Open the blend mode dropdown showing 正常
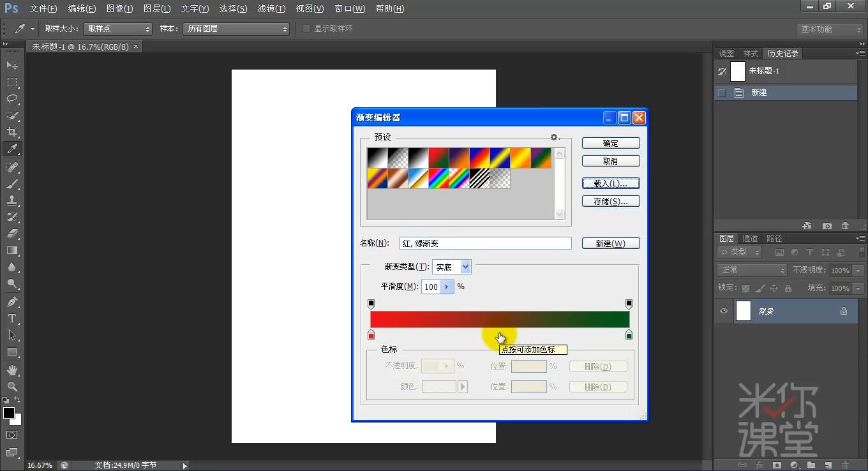This screenshot has height=471, width=868. tap(751, 271)
